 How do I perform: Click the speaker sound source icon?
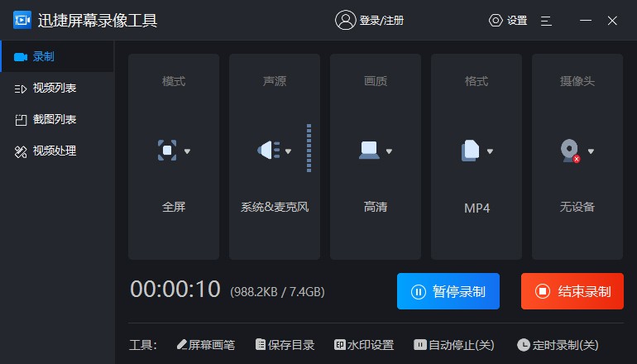[269, 150]
